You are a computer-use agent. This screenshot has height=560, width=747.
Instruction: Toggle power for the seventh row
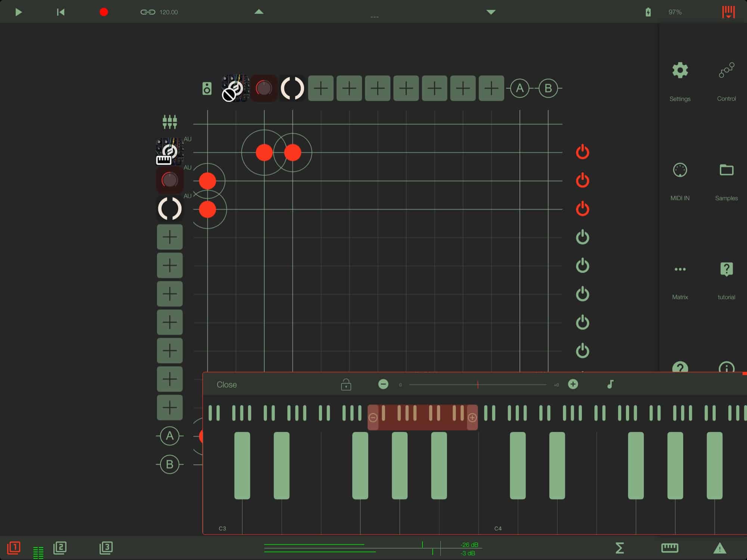click(582, 322)
